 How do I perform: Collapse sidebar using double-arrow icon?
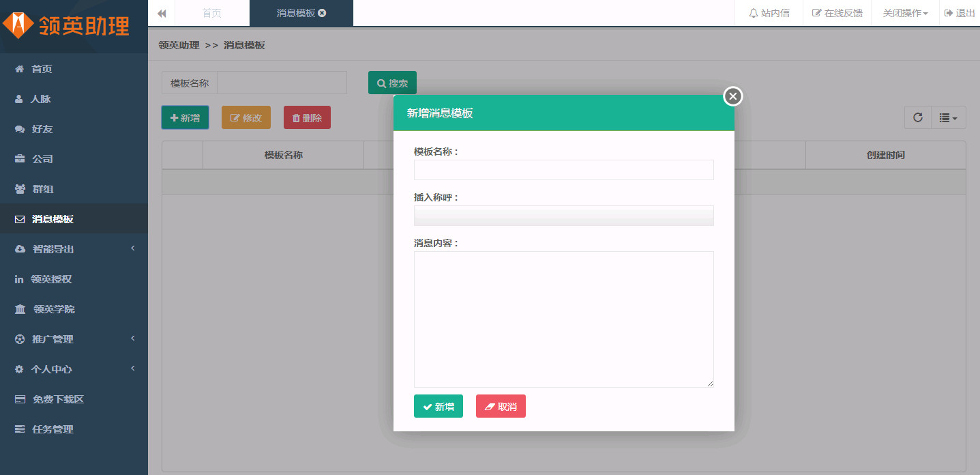coord(162,13)
